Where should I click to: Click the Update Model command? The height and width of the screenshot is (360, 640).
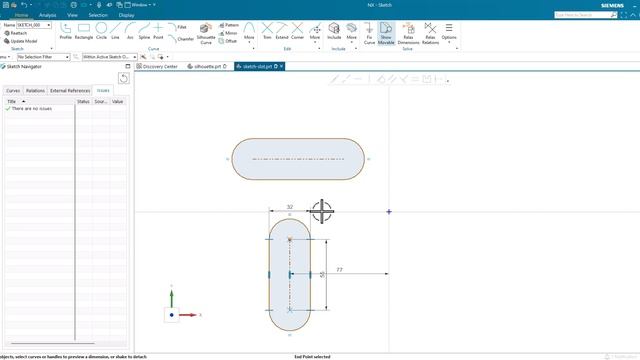(x=20, y=41)
